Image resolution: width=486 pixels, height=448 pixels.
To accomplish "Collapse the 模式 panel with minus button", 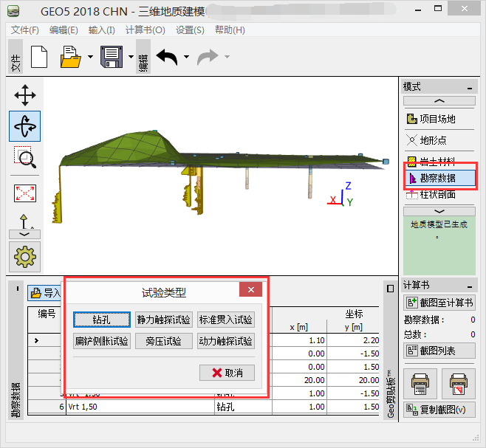I will click(x=470, y=87).
